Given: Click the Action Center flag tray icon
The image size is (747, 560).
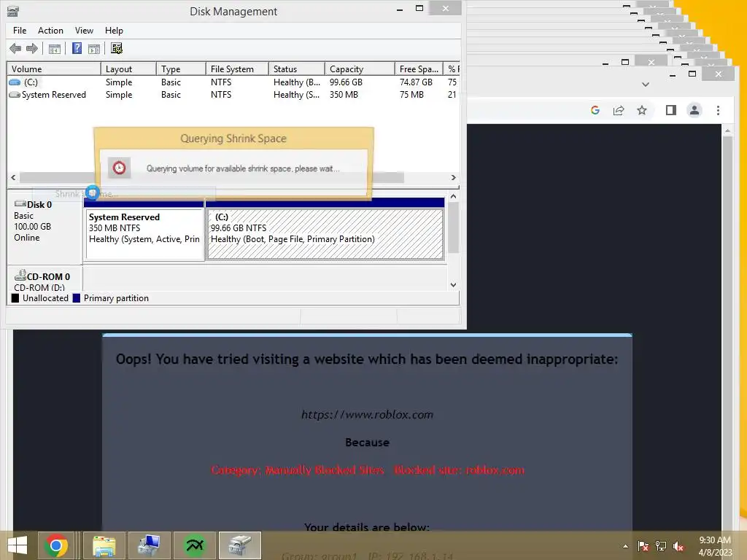Looking at the screenshot, I should pyautogui.click(x=643, y=546).
